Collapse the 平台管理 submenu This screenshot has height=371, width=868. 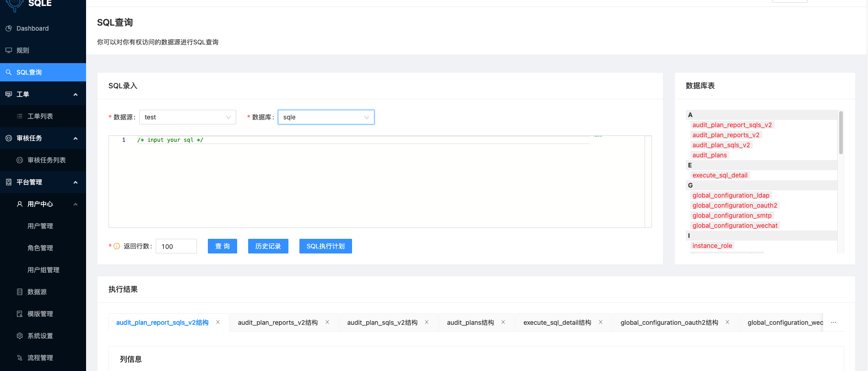pos(76,183)
